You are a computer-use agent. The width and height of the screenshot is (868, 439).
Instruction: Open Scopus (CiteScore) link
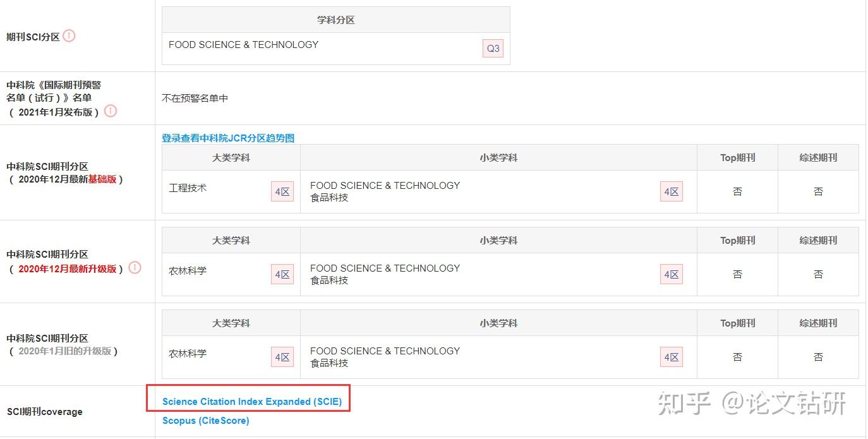coord(206,421)
